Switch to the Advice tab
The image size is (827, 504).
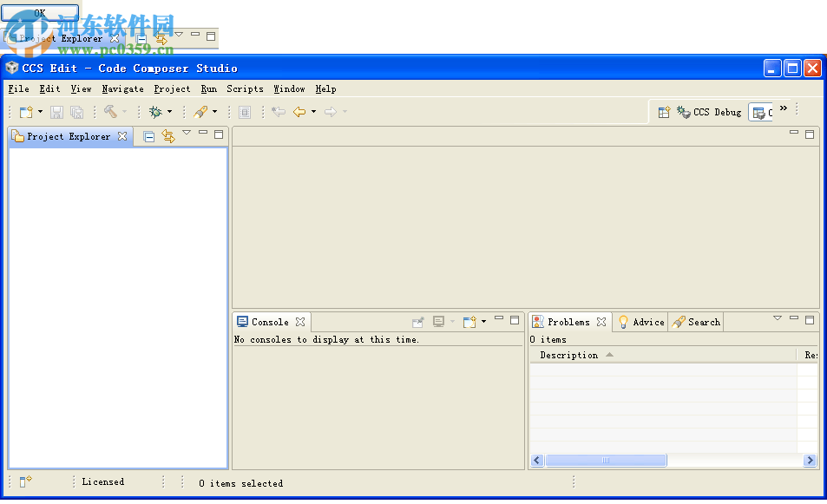tap(640, 322)
